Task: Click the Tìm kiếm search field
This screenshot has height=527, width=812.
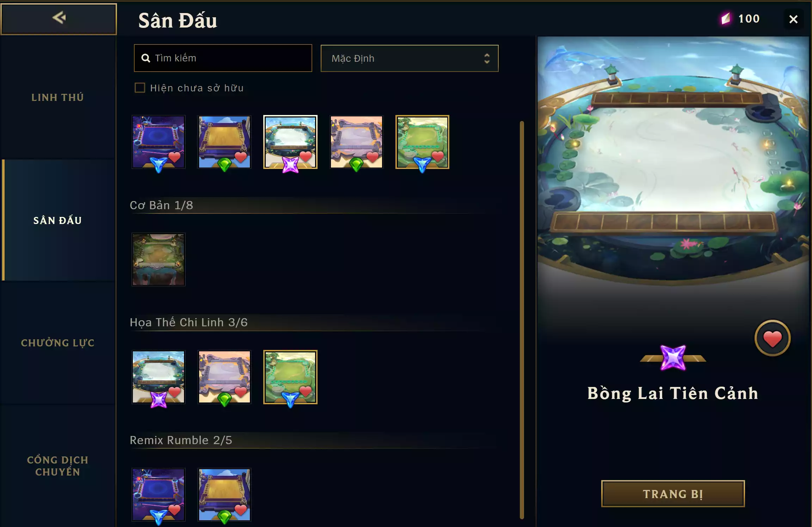Action: [x=223, y=58]
